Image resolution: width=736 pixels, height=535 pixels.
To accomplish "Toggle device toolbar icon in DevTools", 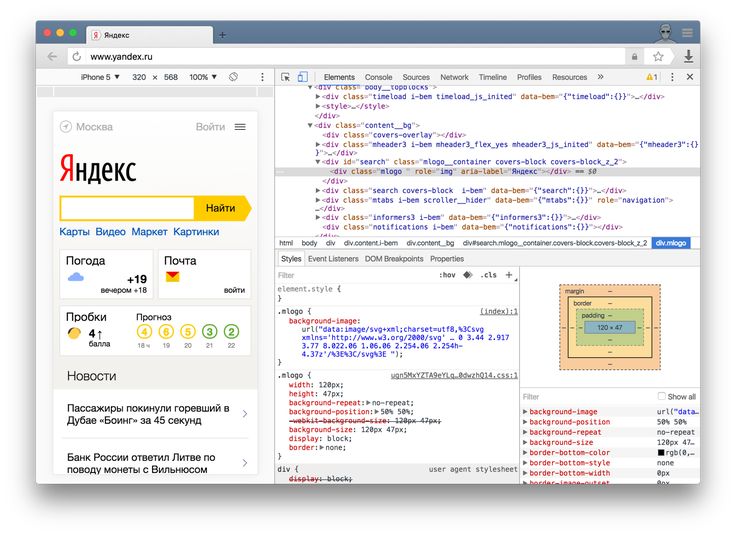I will click(303, 77).
